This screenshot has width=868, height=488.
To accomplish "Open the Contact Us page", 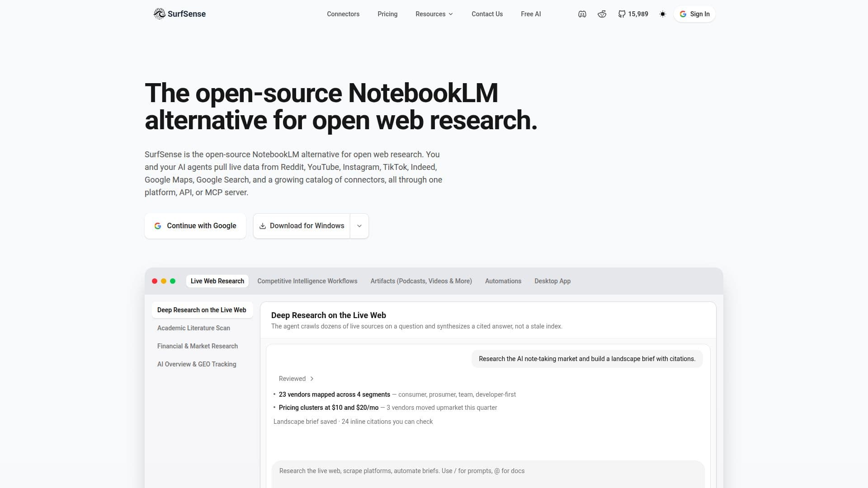I will coord(487,14).
